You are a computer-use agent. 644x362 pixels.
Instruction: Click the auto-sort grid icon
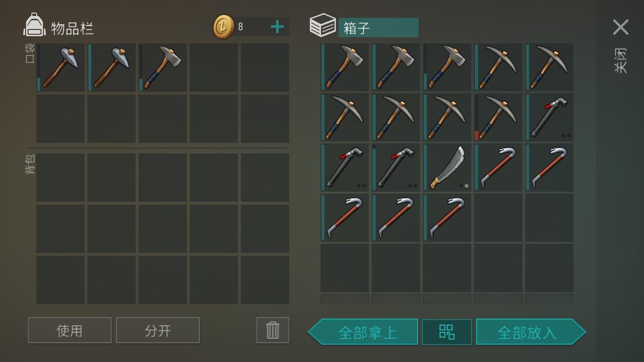(x=447, y=332)
